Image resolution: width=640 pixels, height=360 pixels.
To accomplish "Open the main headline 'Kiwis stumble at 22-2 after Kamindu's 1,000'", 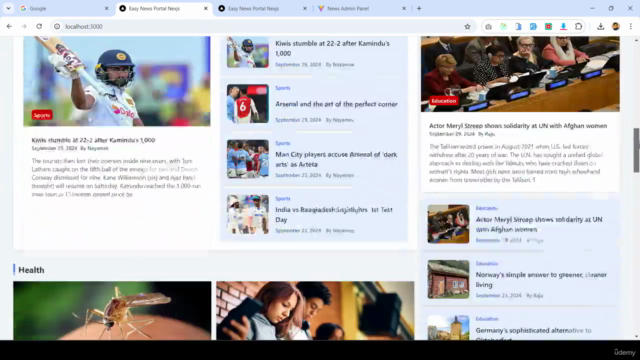I will tap(93, 140).
